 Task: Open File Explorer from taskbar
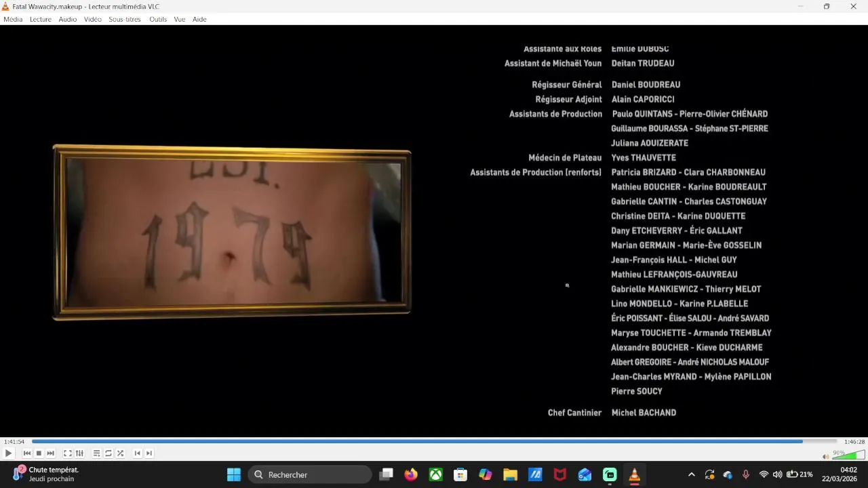pyautogui.click(x=510, y=474)
